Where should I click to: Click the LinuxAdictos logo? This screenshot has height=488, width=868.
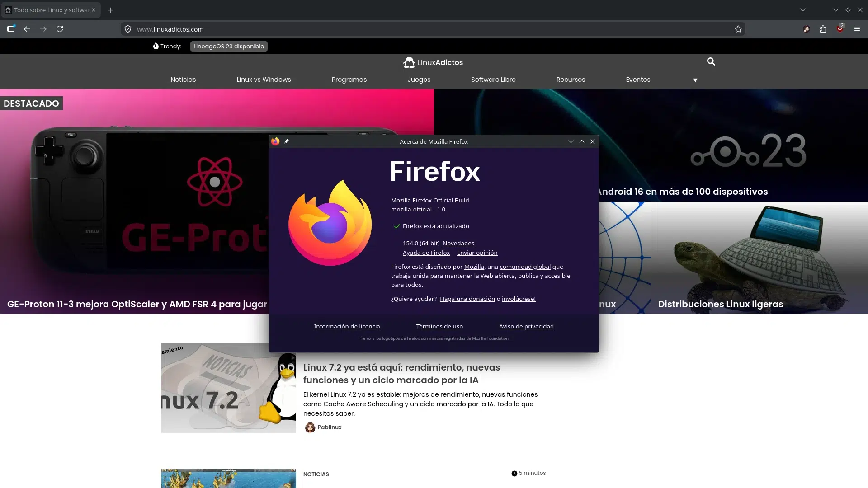433,62
